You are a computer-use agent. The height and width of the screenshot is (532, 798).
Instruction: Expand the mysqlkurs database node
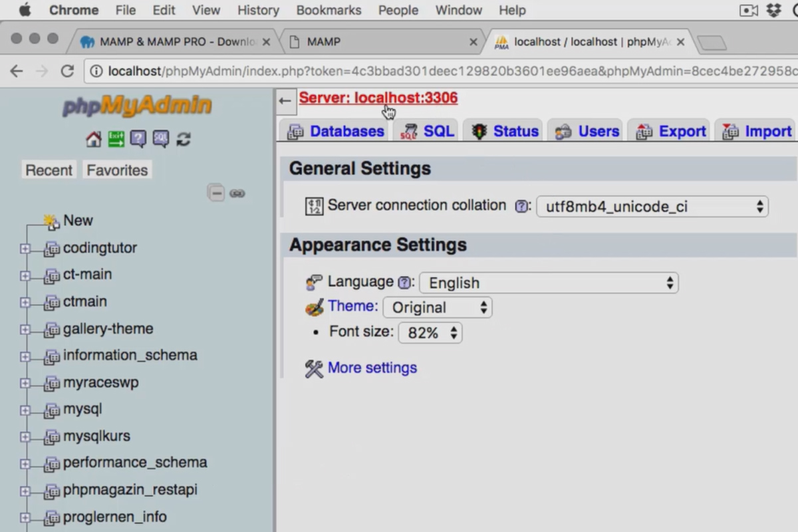tap(25, 437)
